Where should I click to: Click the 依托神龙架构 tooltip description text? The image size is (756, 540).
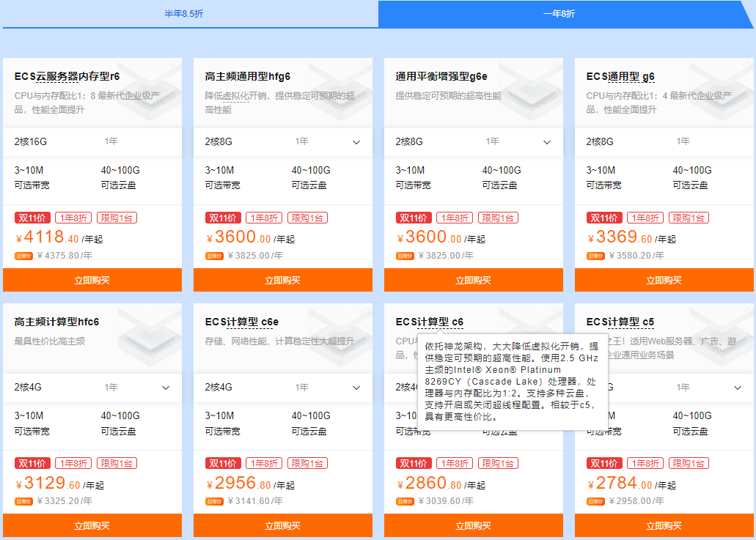[x=512, y=382]
